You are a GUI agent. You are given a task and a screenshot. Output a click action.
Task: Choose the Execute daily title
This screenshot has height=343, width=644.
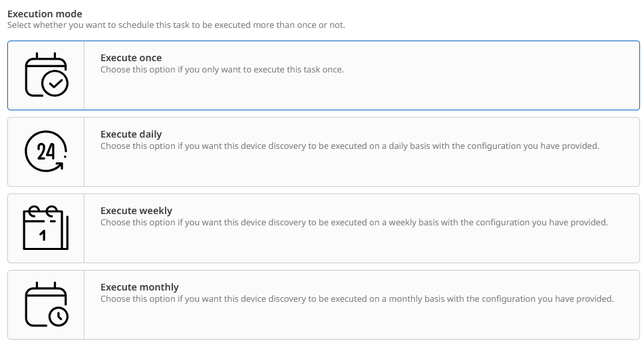click(131, 134)
